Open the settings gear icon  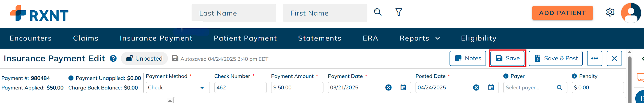pyautogui.click(x=610, y=12)
